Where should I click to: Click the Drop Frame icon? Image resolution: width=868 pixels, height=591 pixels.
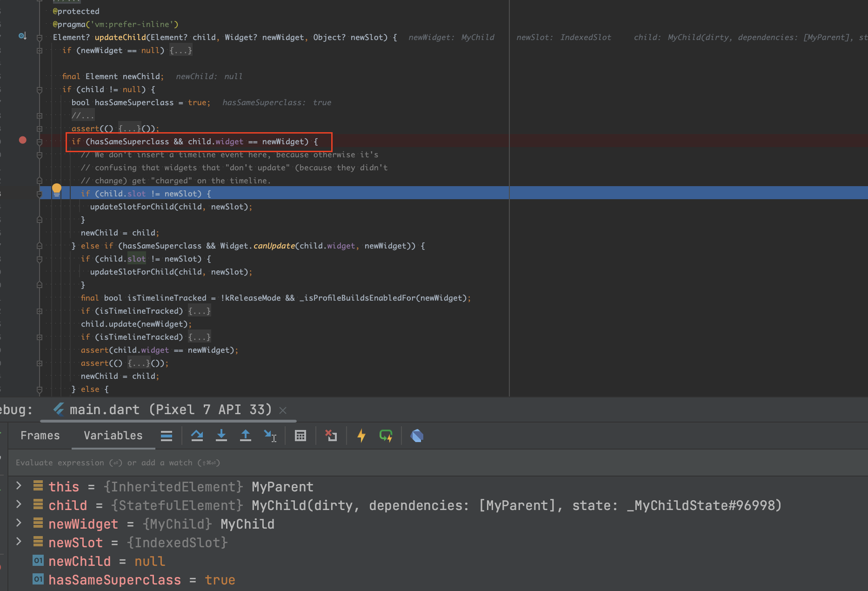[x=331, y=436]
